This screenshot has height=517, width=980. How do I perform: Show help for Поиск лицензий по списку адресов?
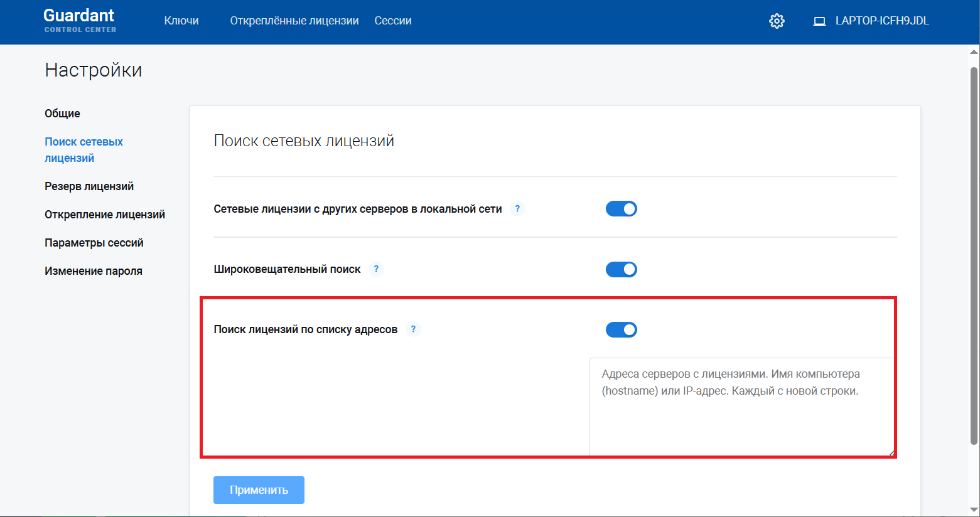pos(413,329)
